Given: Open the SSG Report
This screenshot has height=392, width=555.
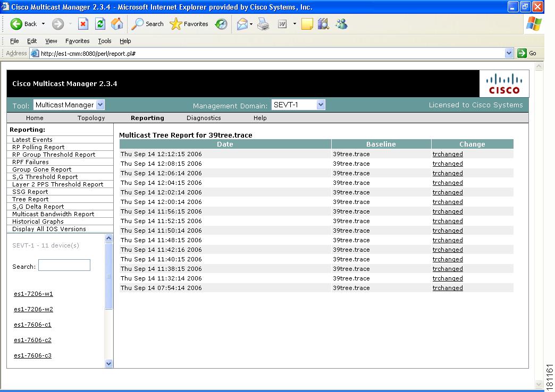Looking at the screenshot, I should (30, 192).
